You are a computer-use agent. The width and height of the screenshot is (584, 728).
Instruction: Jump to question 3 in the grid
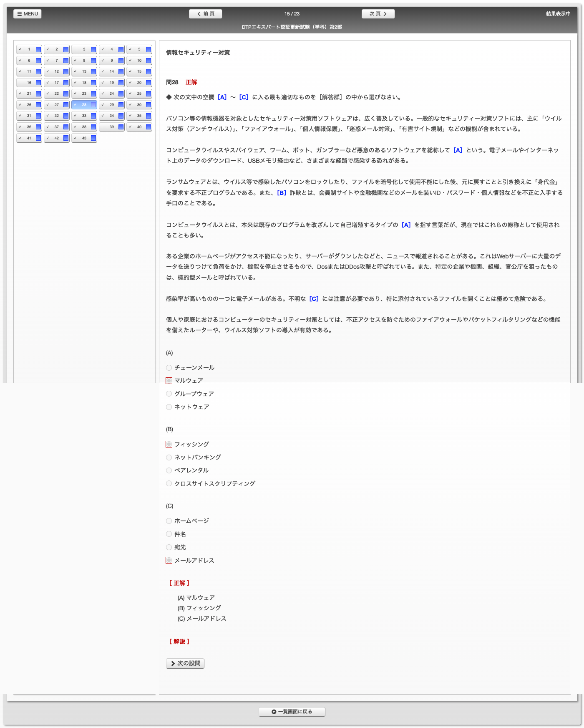(84, 50)
